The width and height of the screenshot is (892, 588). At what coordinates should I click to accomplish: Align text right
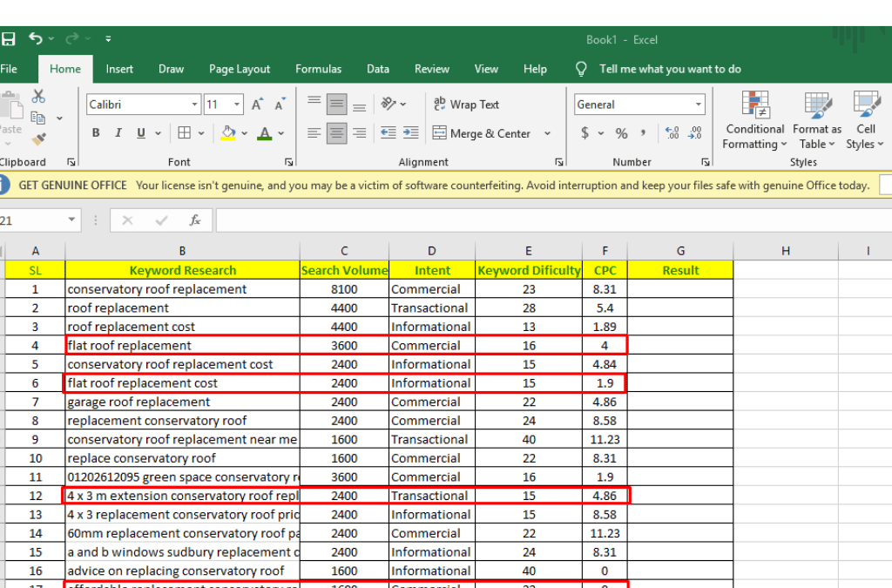tap(359, 133)
